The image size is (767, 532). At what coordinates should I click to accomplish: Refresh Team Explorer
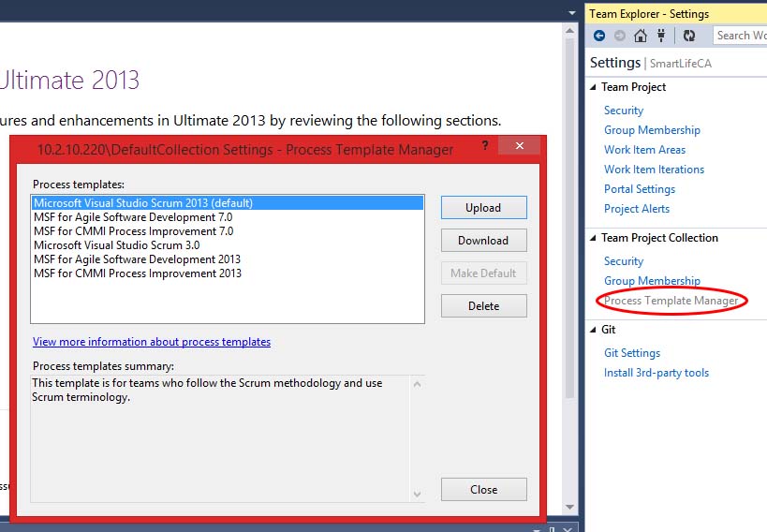[689, 36]
